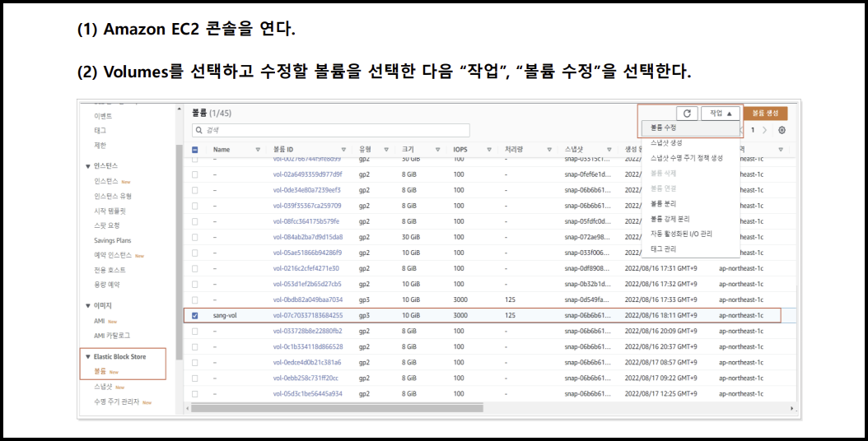Uncheck the sang-vol row checkbox

195,315
